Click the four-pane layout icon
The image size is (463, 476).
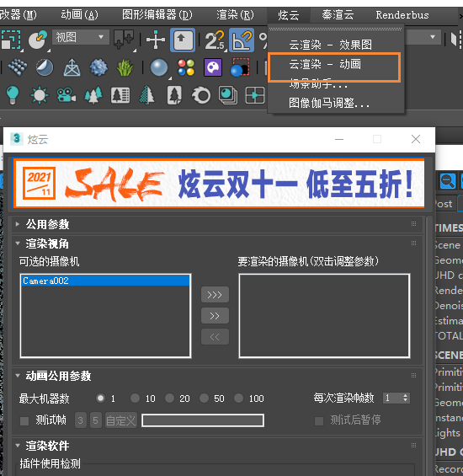255,95
